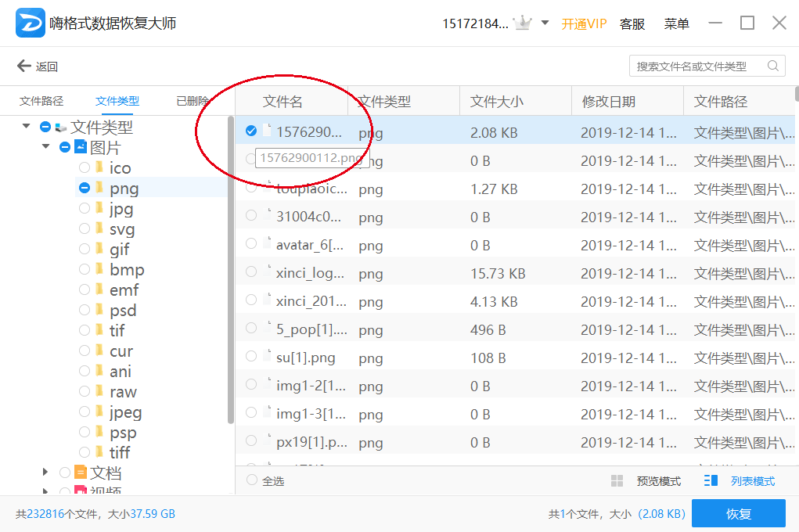Screen dimensions: 799x532
Task: Click the gif folder icon
Action: (x=100, y=249)
